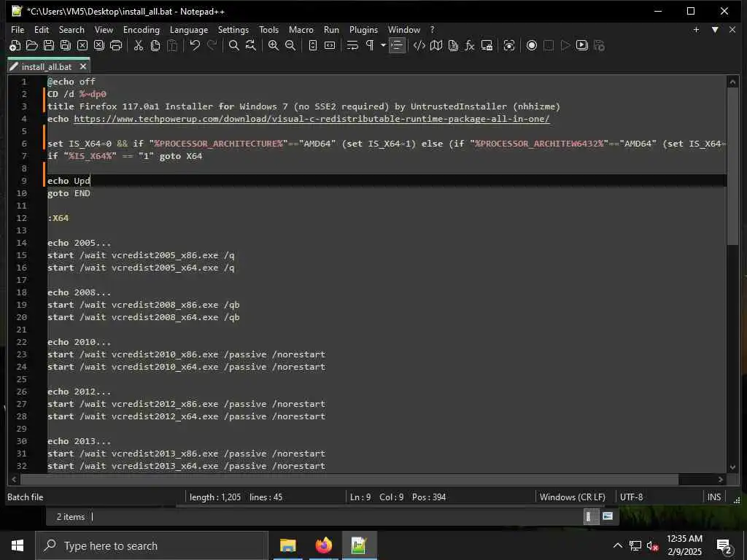Click the Save All toolbar icon
This screenshot has width=747, height=560.
65,46
